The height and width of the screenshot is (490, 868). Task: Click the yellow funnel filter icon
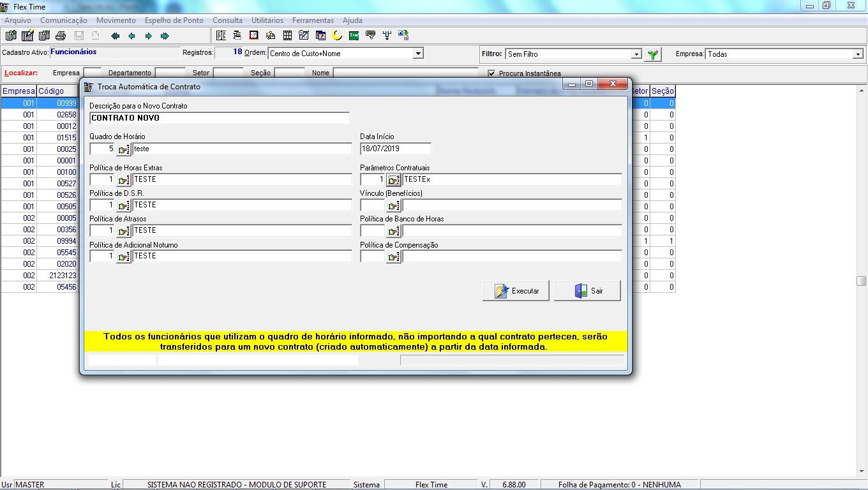652,54
